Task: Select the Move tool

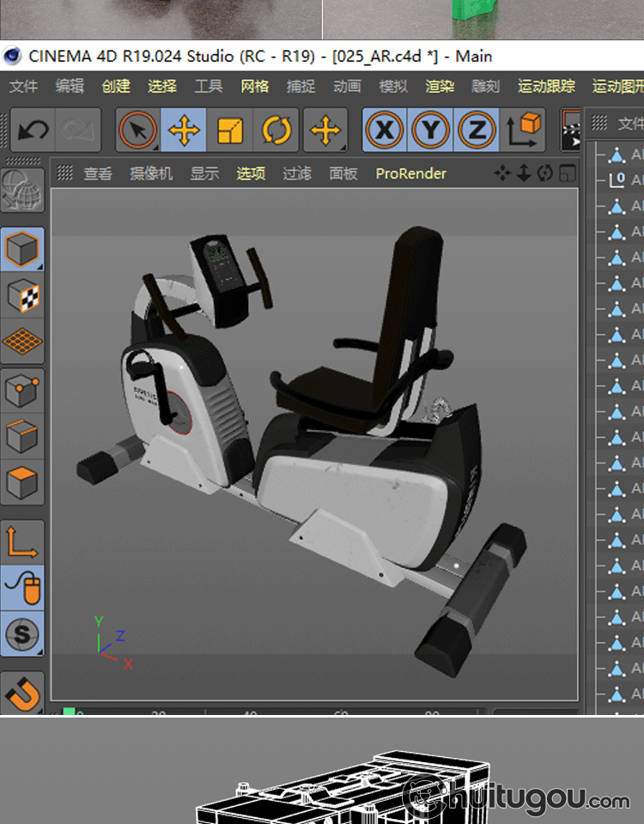Action: 184,130
